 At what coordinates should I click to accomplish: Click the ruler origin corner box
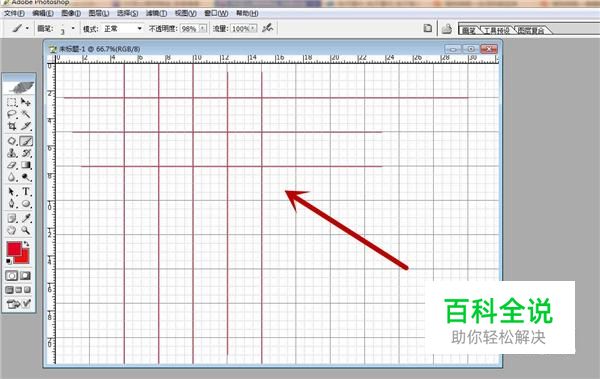[x=51, y=59]
